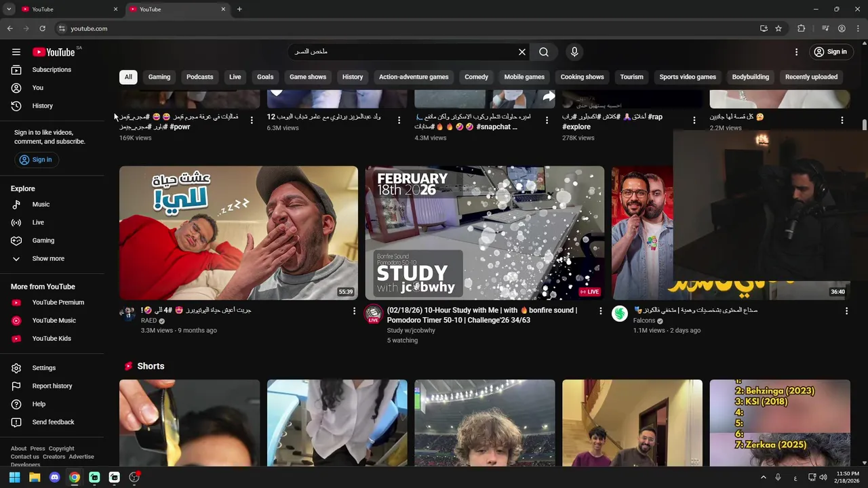This screenshot has height=488, width=868.
Task: Bookmark this page with star icon
Action: coord(778,28)
